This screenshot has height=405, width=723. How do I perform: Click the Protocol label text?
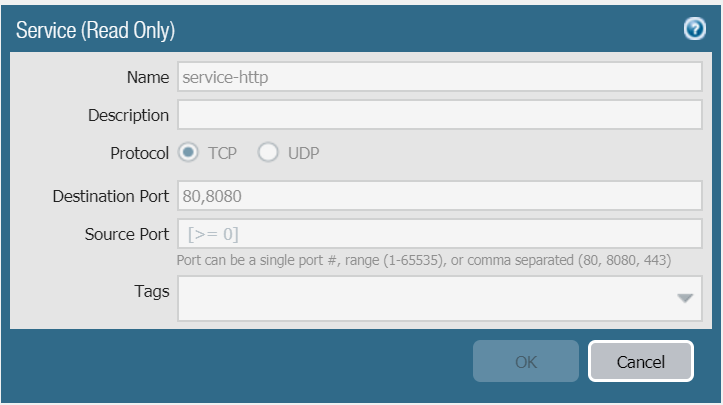tap(139, 154)
